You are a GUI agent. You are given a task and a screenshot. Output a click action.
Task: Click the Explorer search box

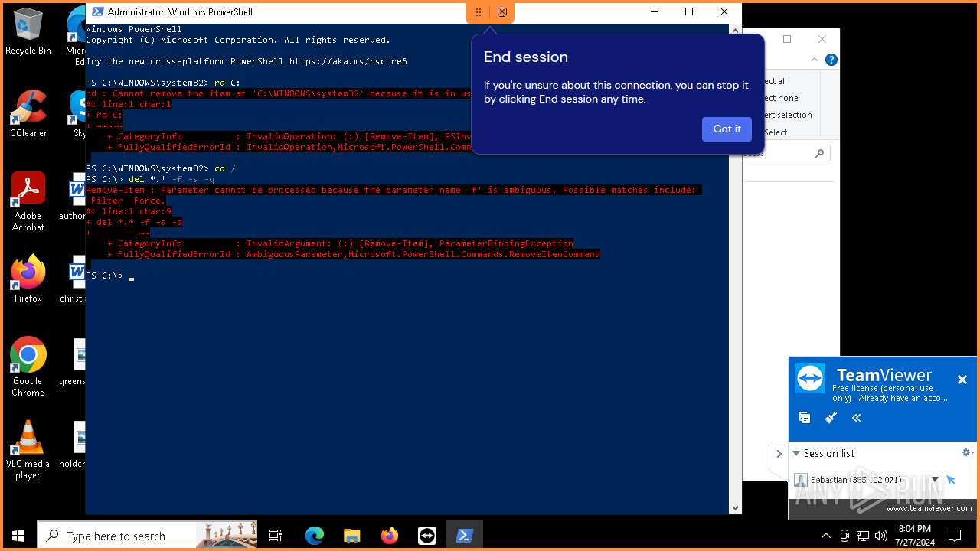786,153
